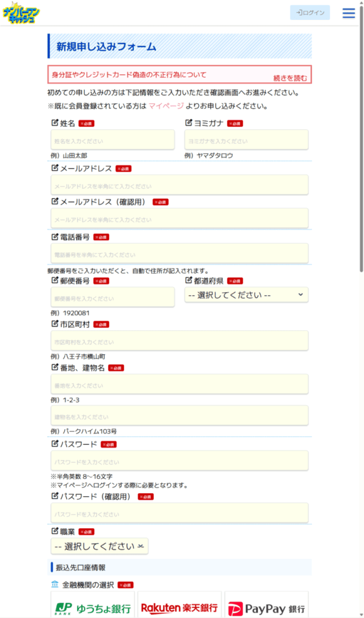Open the hamburger menu
Image resolution: width=364 pixels, height=618 pixels.
tap(349, 13)
